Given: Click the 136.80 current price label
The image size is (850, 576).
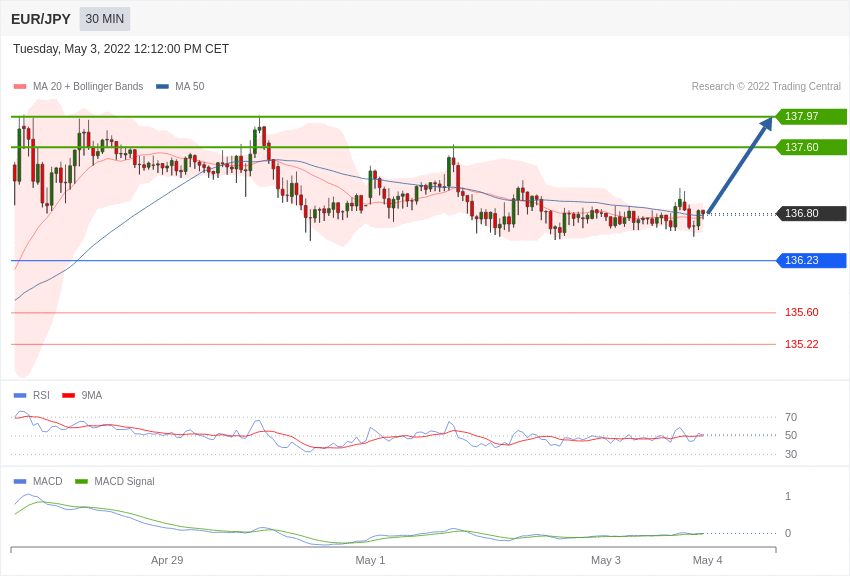Looking at the screenshot, I should tap(811, 213).
